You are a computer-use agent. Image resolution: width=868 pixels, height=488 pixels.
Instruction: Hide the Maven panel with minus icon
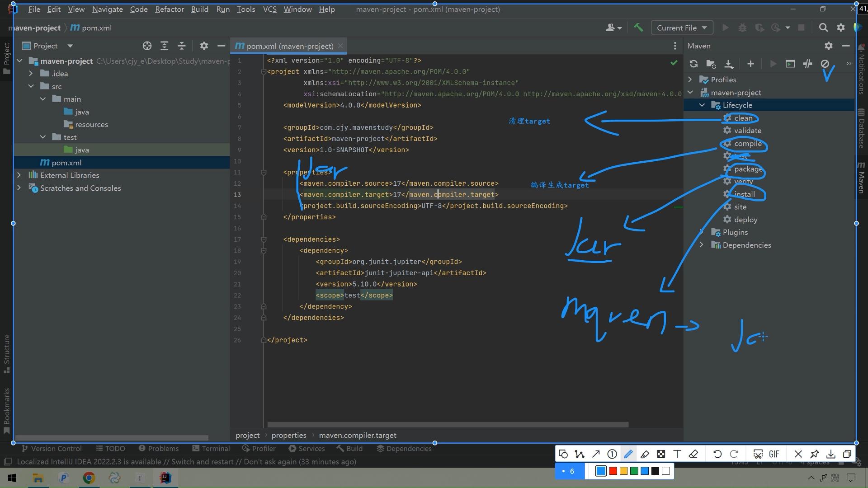coord(846,46)
